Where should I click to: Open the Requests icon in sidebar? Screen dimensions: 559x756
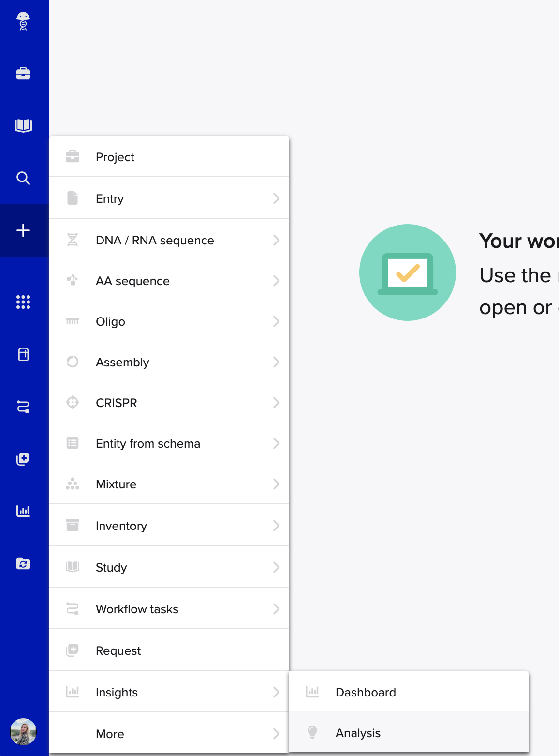click(23, 459)
